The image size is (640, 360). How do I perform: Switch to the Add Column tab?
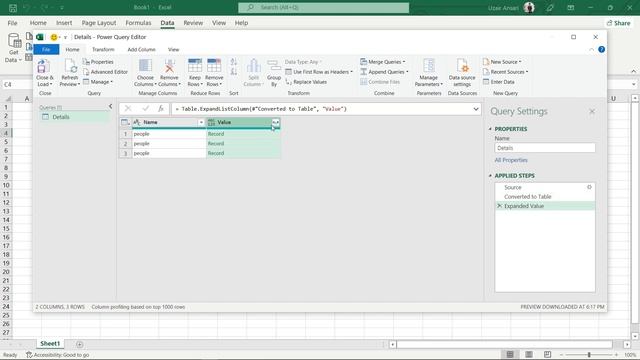pyautogui.click(x=141, y=49)
